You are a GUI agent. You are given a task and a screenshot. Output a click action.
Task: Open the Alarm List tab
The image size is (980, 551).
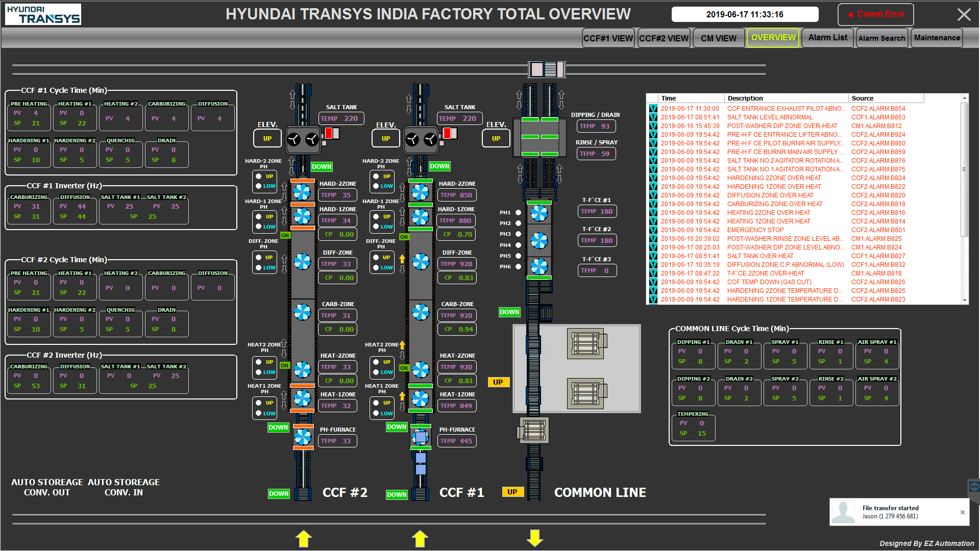[827, 38]
